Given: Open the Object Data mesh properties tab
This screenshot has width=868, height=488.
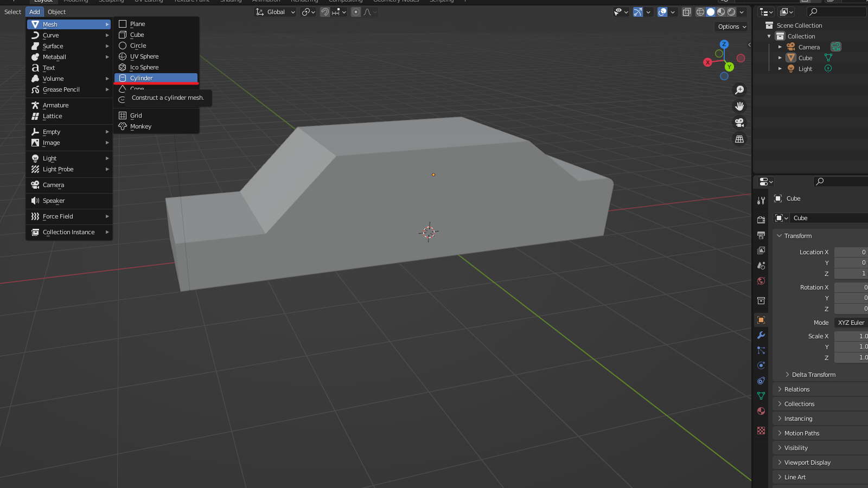Looking at the screenshot, I should pos(761,396).
